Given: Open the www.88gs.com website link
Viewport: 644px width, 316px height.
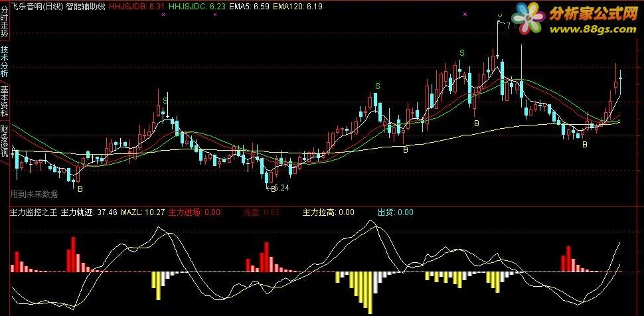Looking at the screenshot, I should 593,29.
